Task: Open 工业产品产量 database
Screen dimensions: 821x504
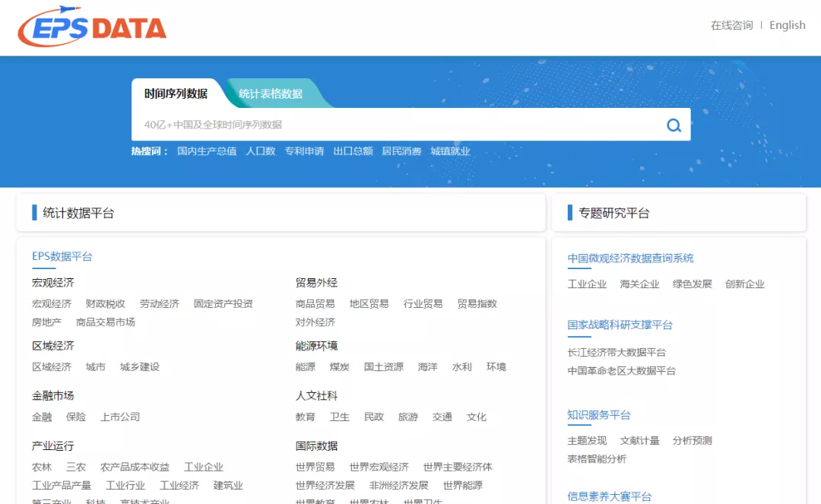Action: 62,485
